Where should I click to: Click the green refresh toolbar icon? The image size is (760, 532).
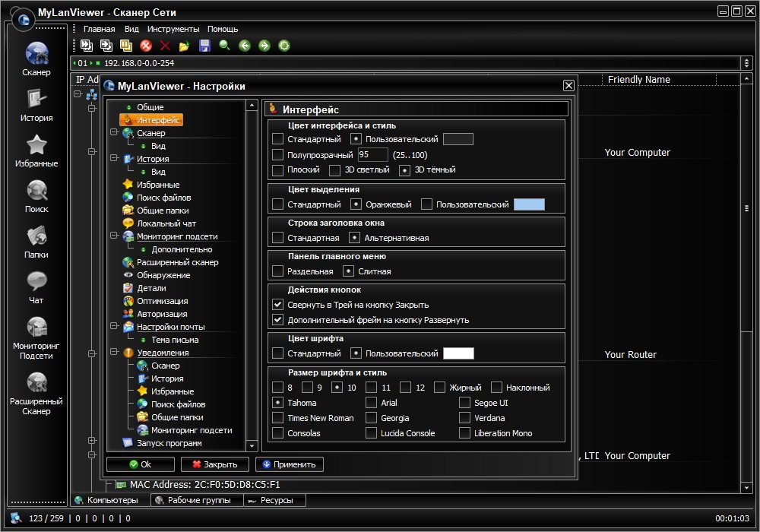point(284,46)
